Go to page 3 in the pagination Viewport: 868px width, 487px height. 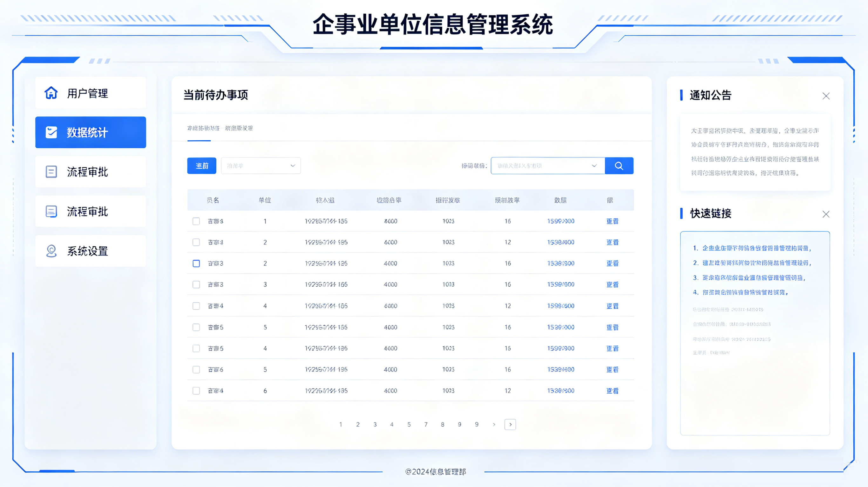click(x=375, y=424)
